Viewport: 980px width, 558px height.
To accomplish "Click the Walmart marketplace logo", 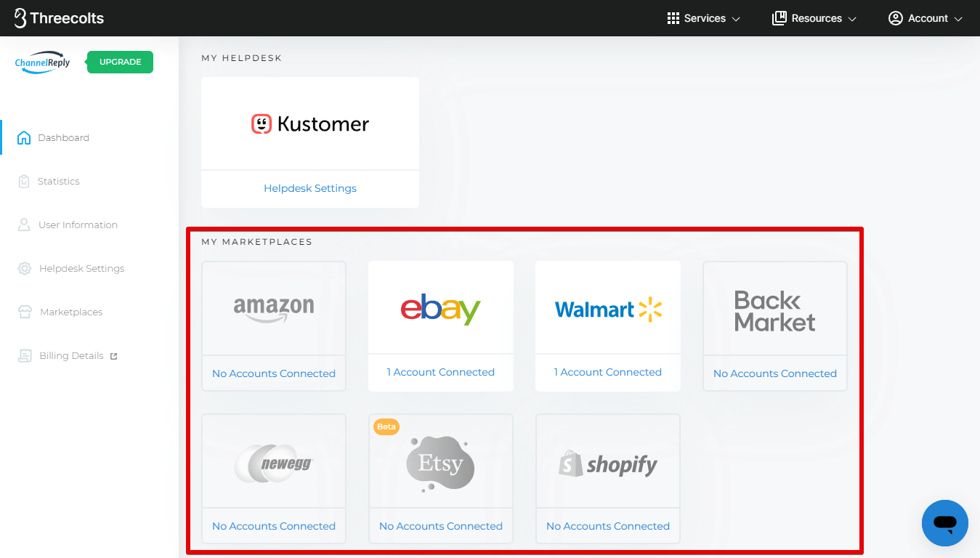I will (608, 310).
